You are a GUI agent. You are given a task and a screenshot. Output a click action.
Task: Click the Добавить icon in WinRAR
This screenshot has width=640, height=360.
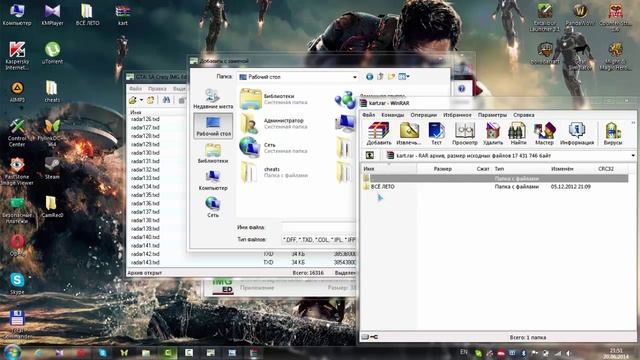pyautogui.click(x=379, y=133)
